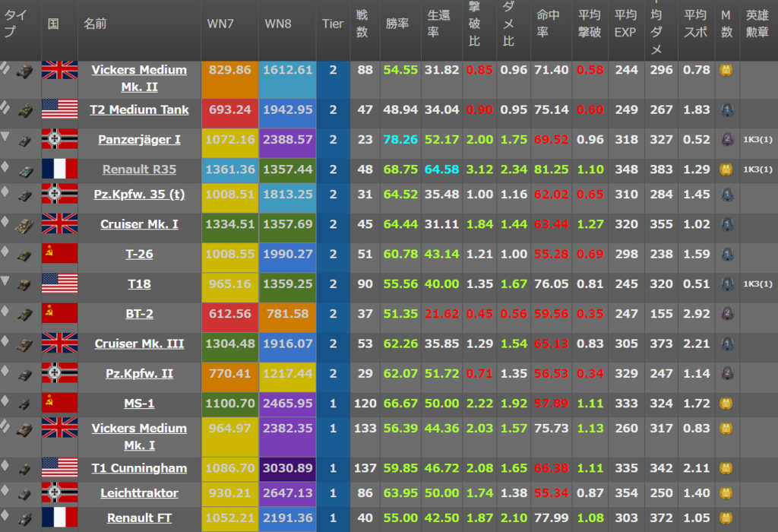Click the 1K3(1) hero medal in Panzerjäger I row
Screen dimensions: 778x532
point(757,139)
